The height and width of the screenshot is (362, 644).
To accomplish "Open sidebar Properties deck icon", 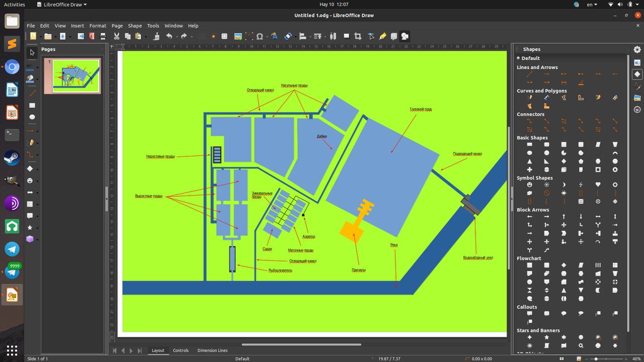I will (x=637, y=63).
